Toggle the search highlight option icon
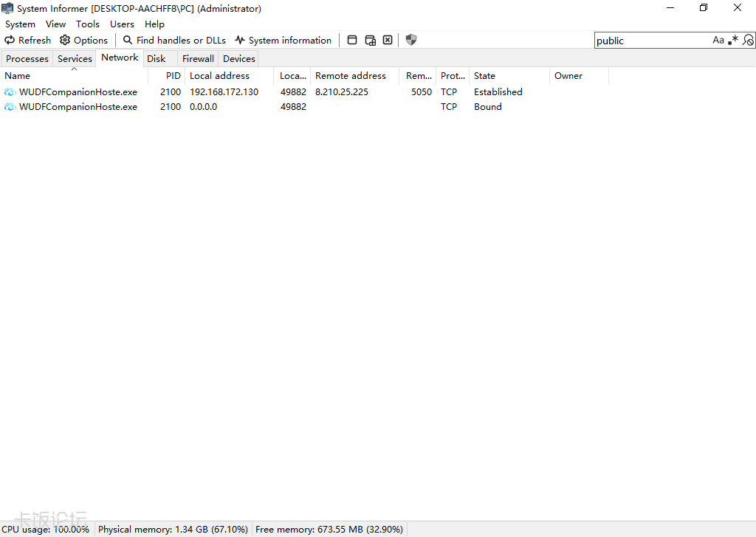 pyautogui.click(x=748, y=41)
